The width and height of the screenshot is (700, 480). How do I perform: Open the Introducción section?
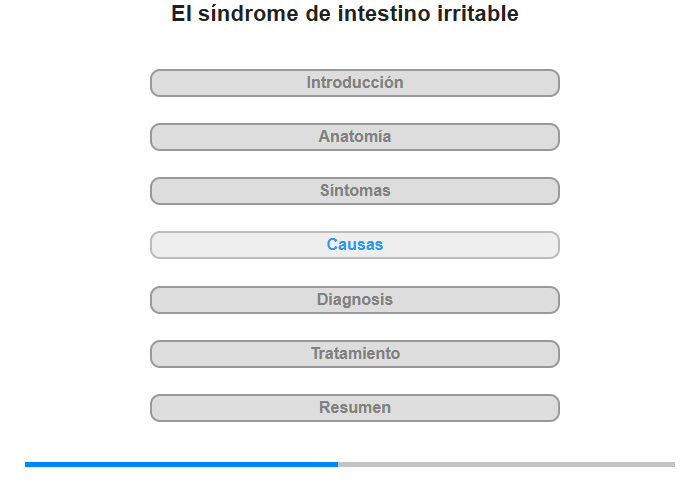(x=354, y=83)
